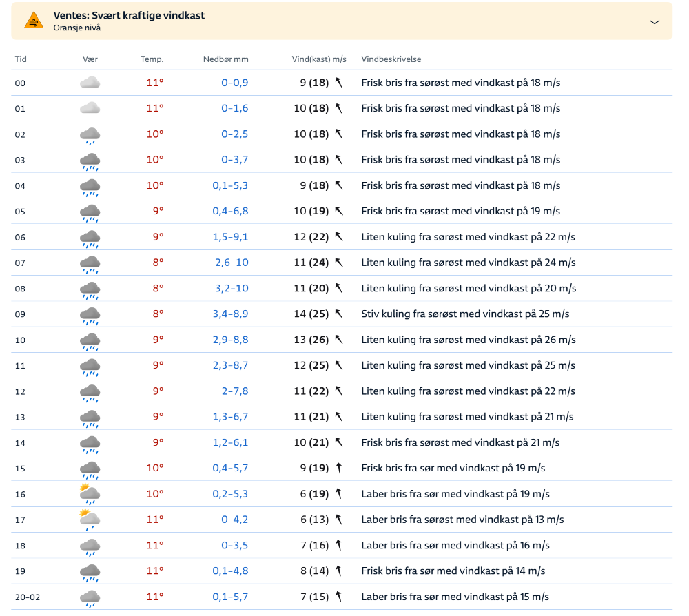Click the wind arrow in row 09
Viewport: 689px width, 616px height.
[338, 314]
